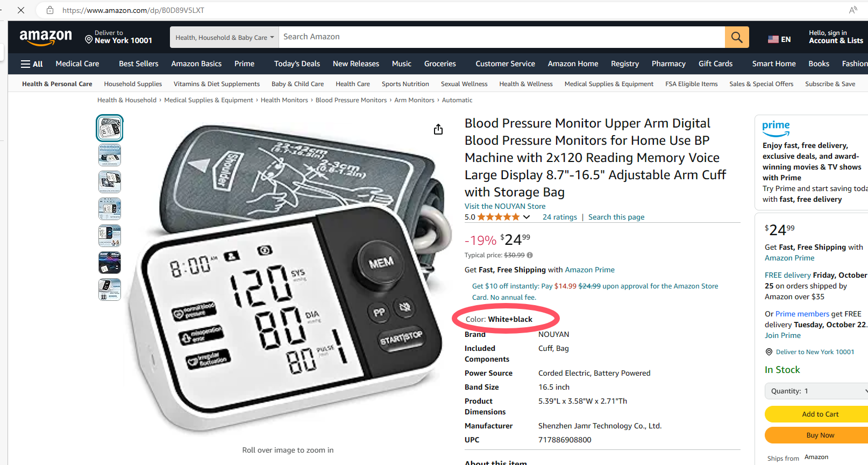This screenshot has width=868, height=465.
Task: Select the second product thumbnail
Action: (110, 155)
